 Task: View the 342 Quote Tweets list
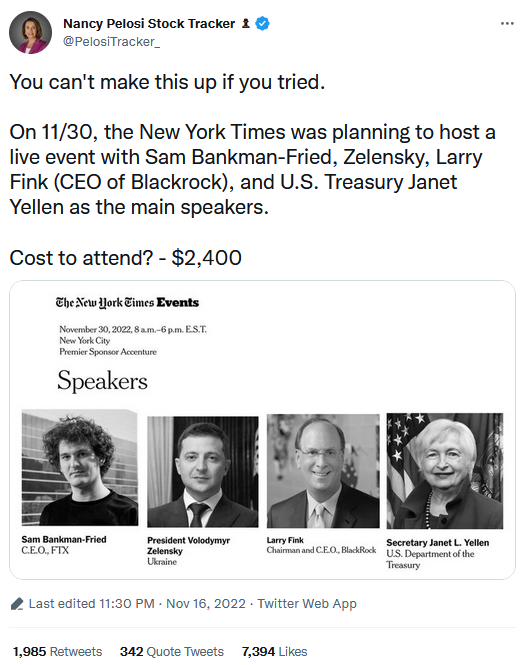(172, 651)
